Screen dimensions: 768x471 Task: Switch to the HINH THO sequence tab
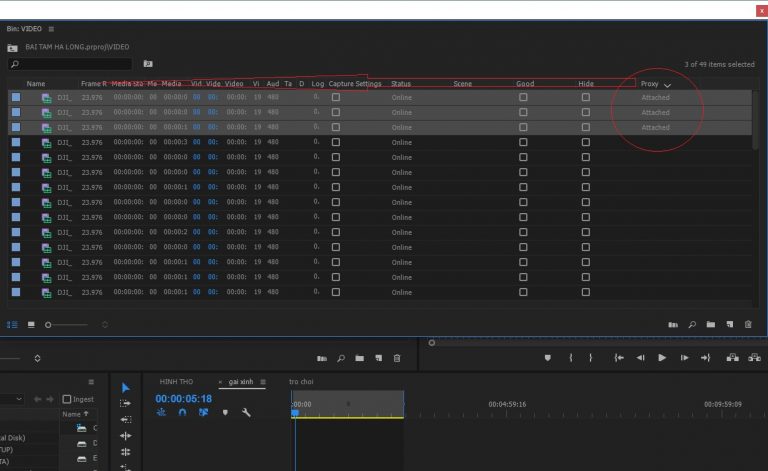click(176, 382)
